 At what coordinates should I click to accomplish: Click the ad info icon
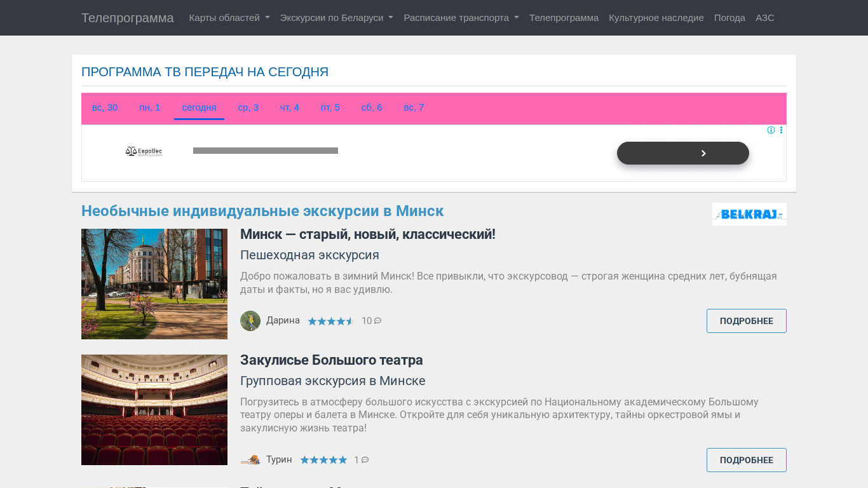[x=771, y=130]
